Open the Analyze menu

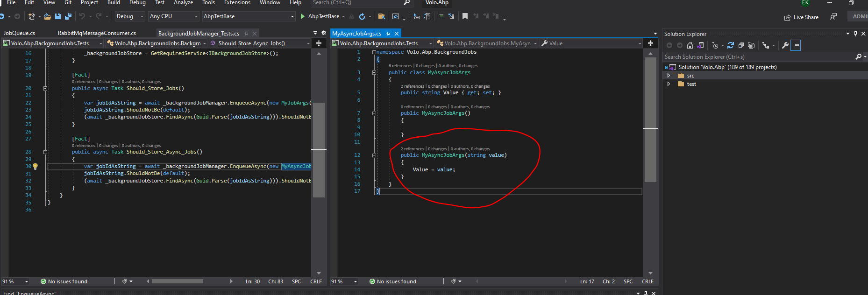click(183, 3)
